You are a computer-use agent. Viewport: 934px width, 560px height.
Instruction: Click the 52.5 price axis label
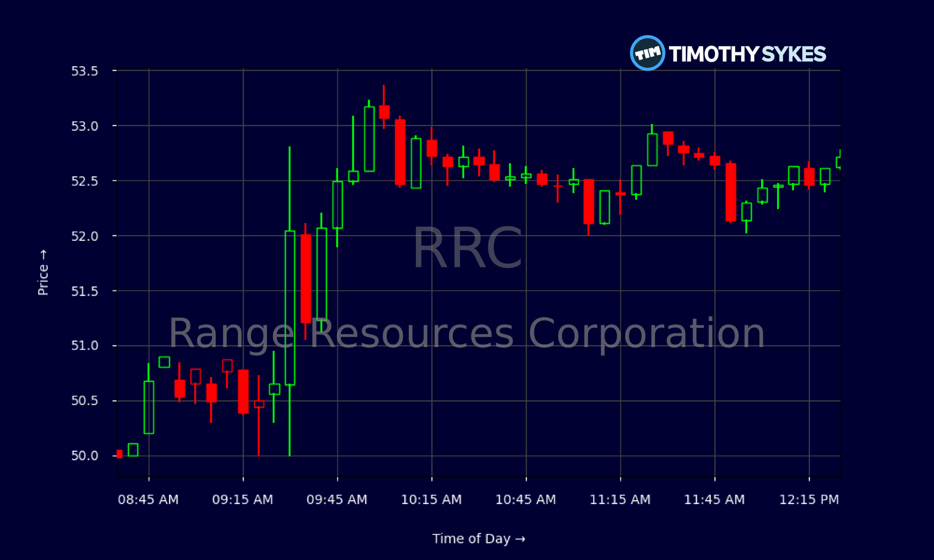point(85,181)
